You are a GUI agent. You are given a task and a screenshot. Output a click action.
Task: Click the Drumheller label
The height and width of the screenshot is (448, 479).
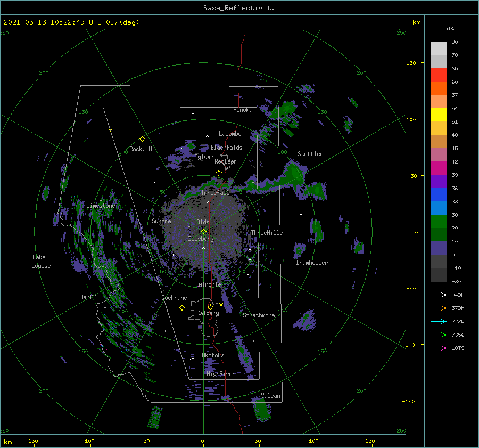point(312,263)
